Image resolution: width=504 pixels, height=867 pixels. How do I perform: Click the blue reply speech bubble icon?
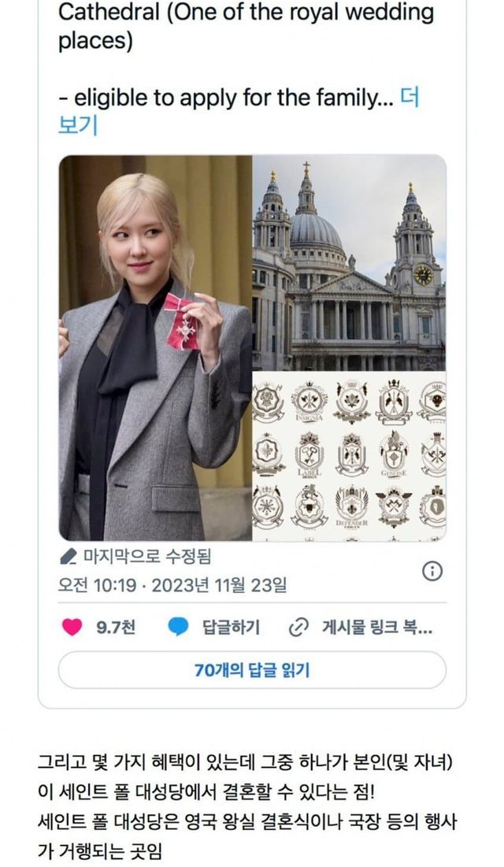pyautogui.click(x=178, y=627)
